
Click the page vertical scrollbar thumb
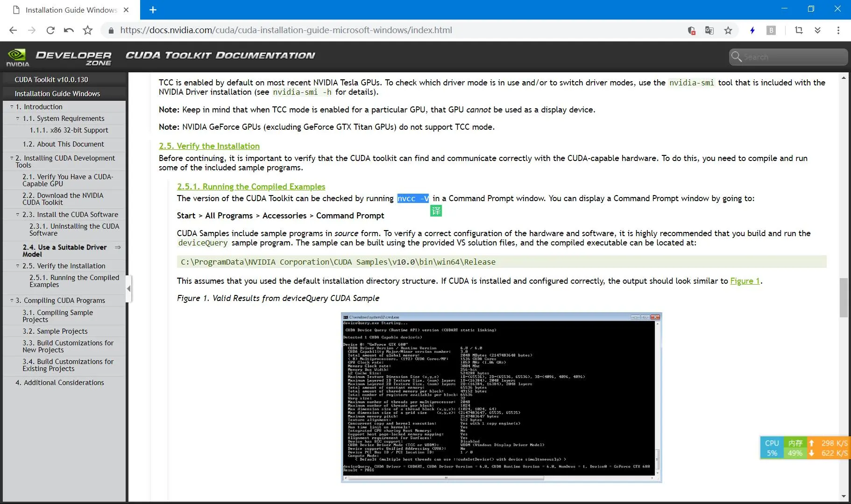(x=844, y=297)
